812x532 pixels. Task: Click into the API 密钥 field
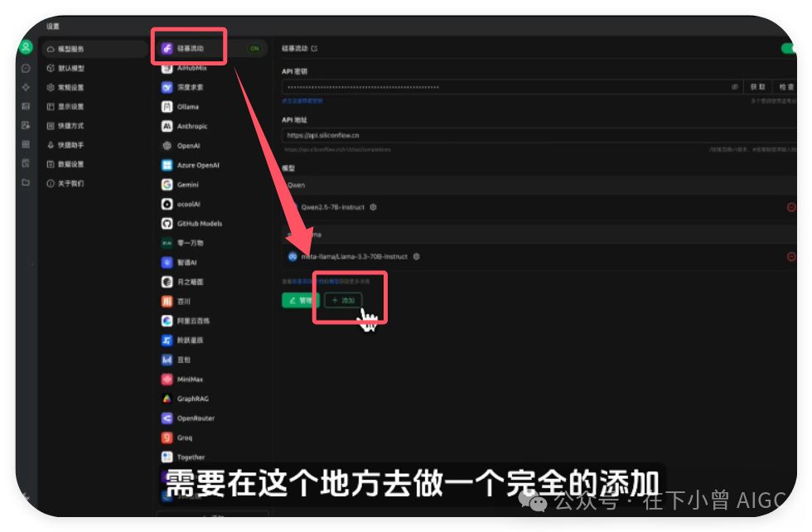point(513,87)
